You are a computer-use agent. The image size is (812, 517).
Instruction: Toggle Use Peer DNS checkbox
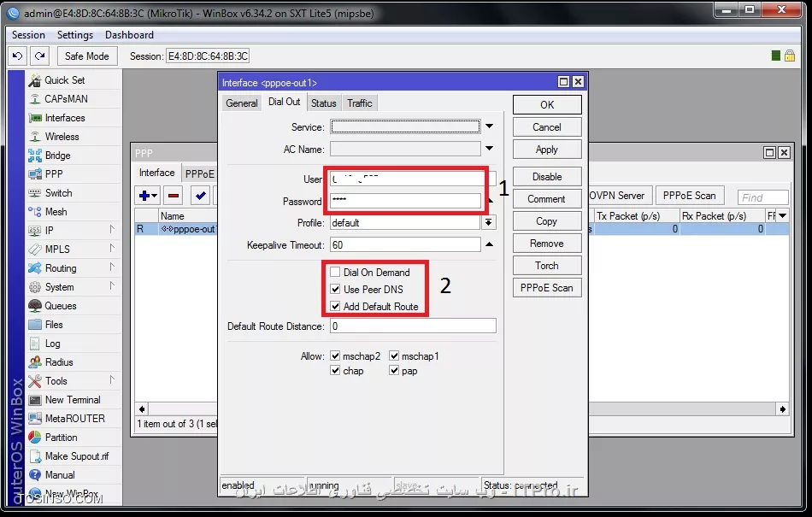click(335, 290)
